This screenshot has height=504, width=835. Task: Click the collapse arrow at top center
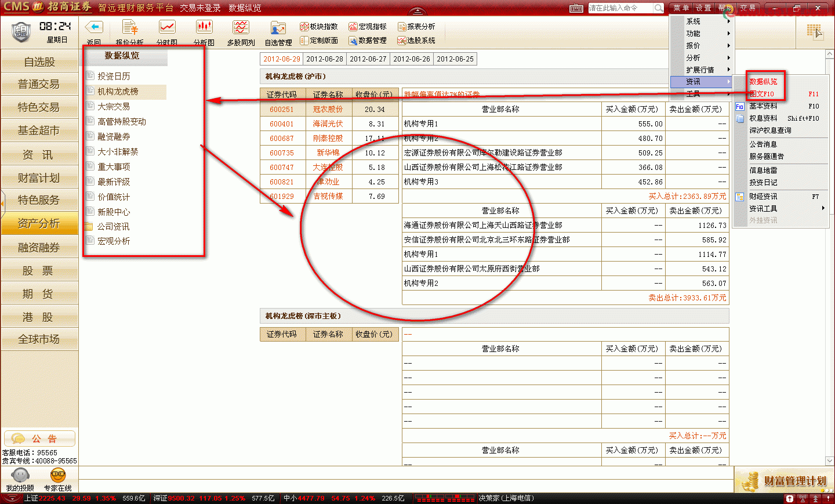(x=418, y=12)
